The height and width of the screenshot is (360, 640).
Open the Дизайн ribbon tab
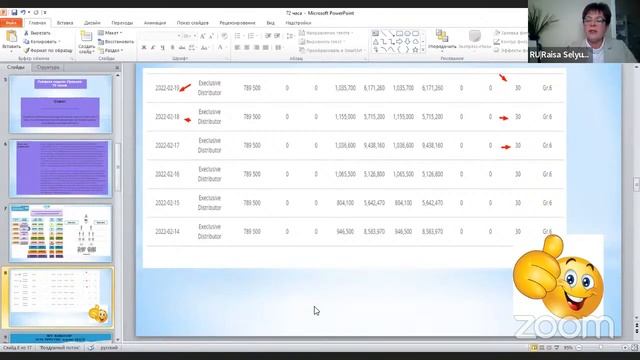pos(92,23)
